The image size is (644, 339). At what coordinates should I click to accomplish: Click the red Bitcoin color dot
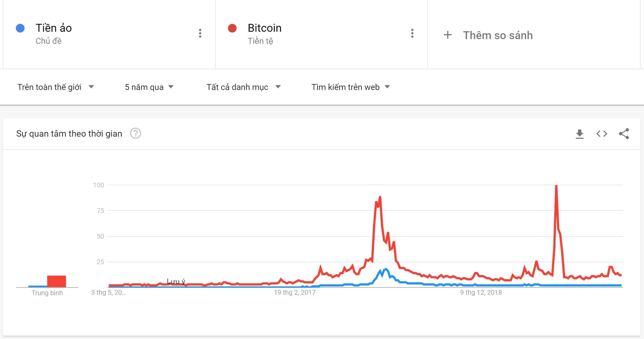[x=232, y=28]
